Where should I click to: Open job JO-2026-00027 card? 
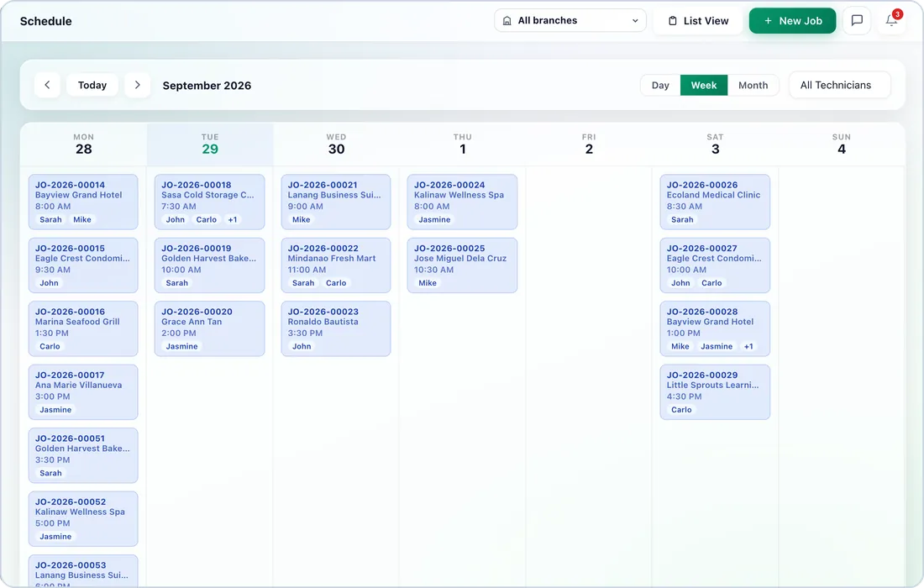pyautogui.click(x=715, y=265)
